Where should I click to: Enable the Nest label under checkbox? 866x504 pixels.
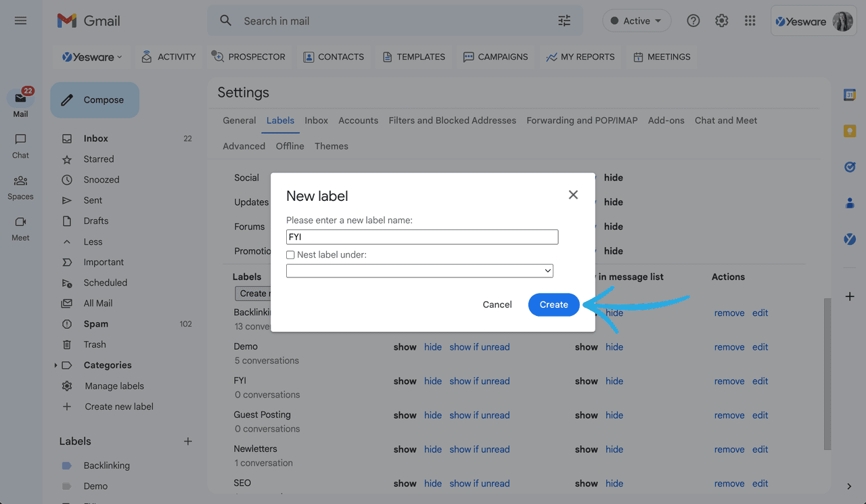pos(290,254)
